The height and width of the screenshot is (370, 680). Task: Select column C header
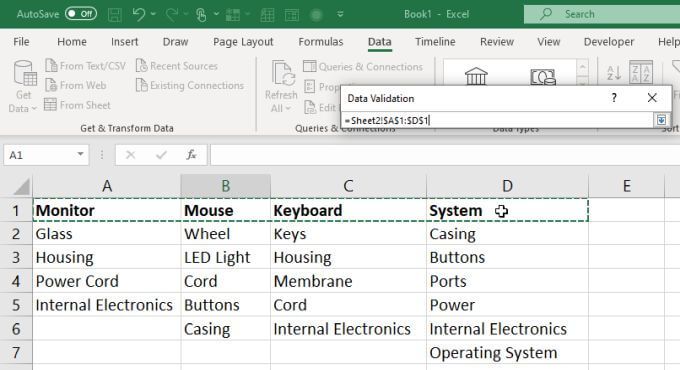click(x=348, y=186)
